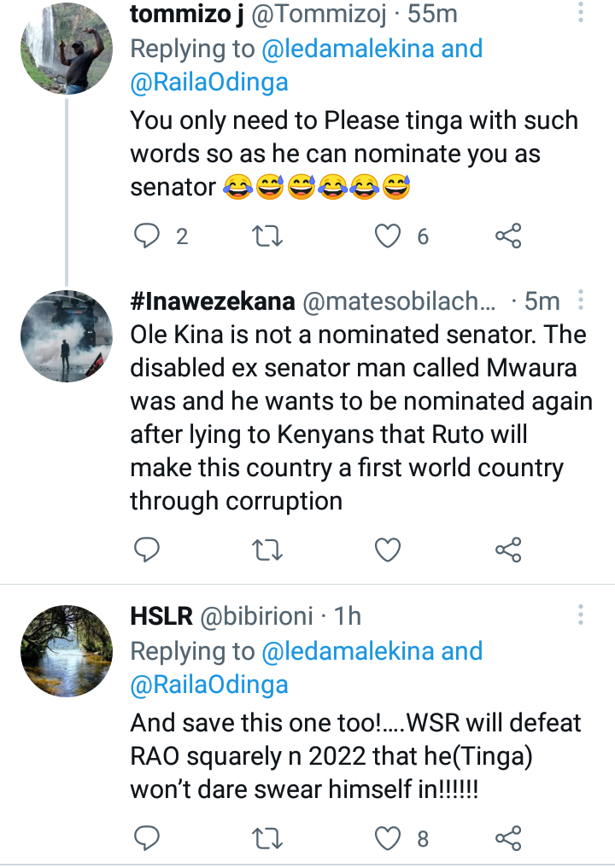Retweet tommizo j's tweet
The width and height of the screenshot is (615, 868).
tap(267, 236)
